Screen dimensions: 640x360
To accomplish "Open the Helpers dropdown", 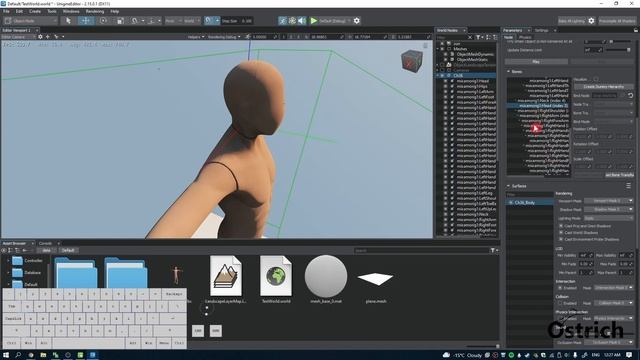I will pyautogui.click(x=196, y=37).
